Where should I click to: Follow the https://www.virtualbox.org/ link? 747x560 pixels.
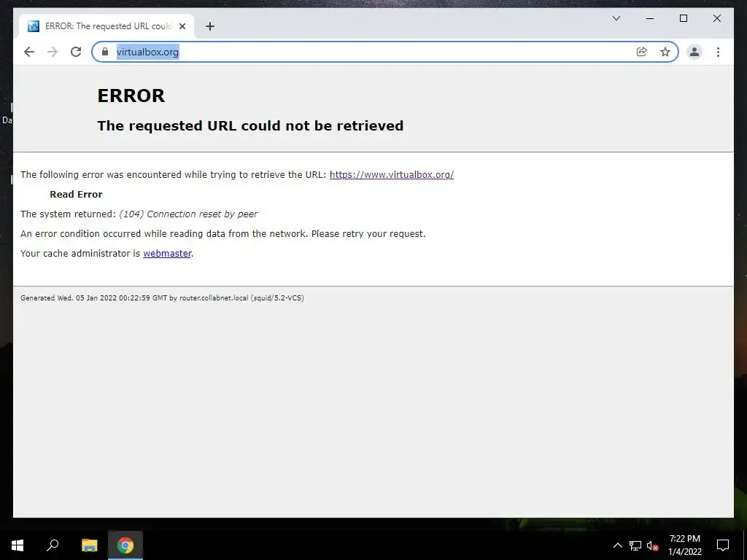[x=392, y=175]
